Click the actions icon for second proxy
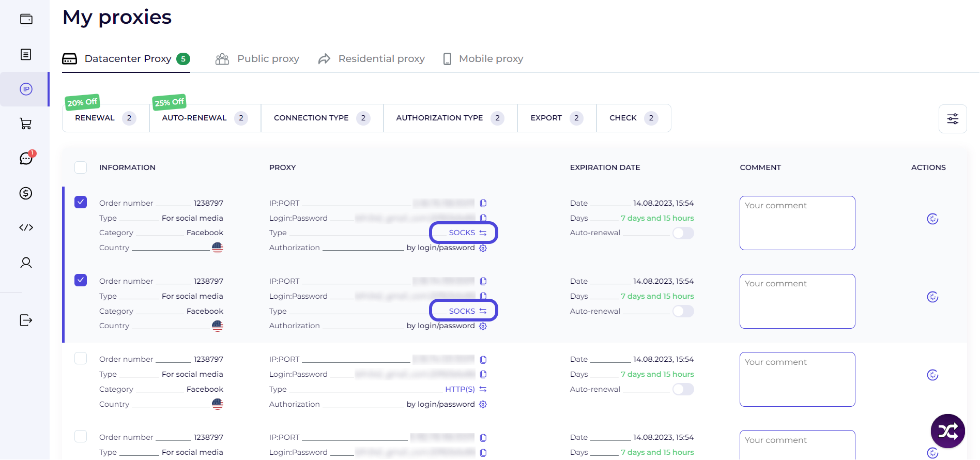The width and height of the screenshot is (980, 460). (932, 297)
